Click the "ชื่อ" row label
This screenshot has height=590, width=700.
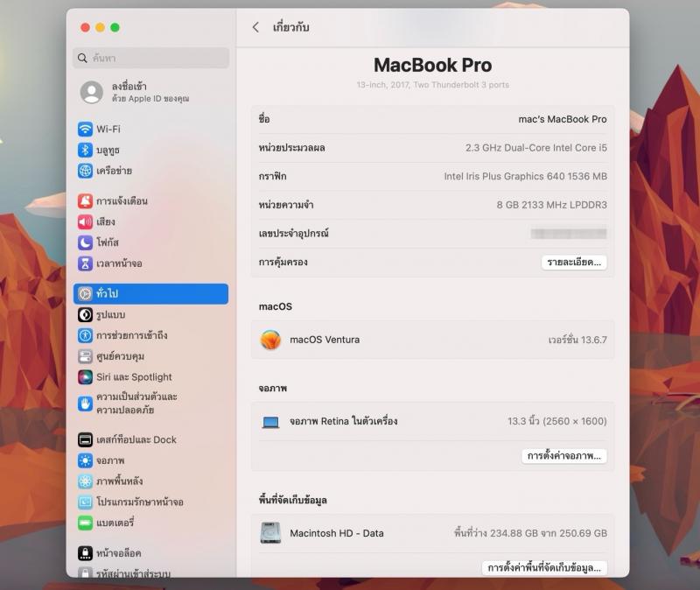[264, 119]
